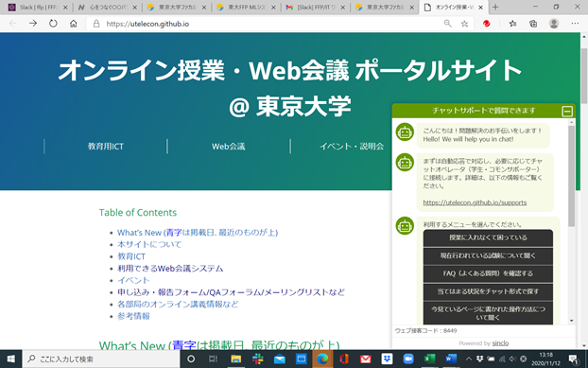Click the page scrollbar thumb
Screen dimensions: 588x368
coord(584,76)
